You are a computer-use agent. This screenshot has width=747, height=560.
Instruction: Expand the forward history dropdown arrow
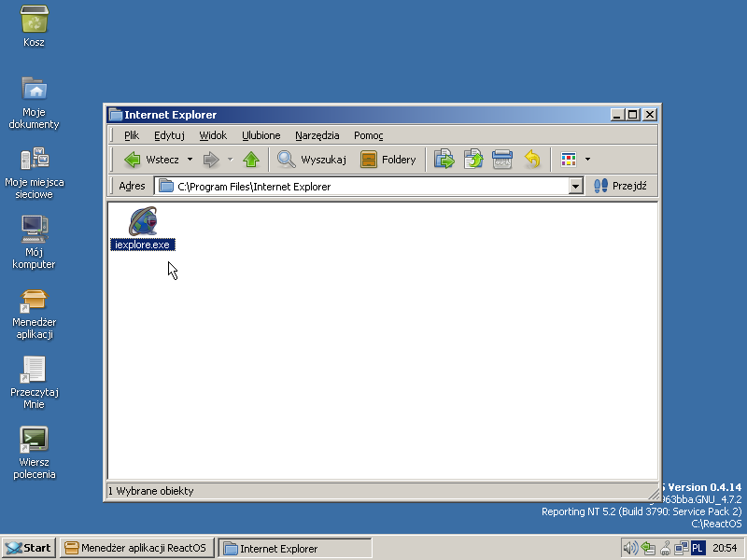coord(230,159)
